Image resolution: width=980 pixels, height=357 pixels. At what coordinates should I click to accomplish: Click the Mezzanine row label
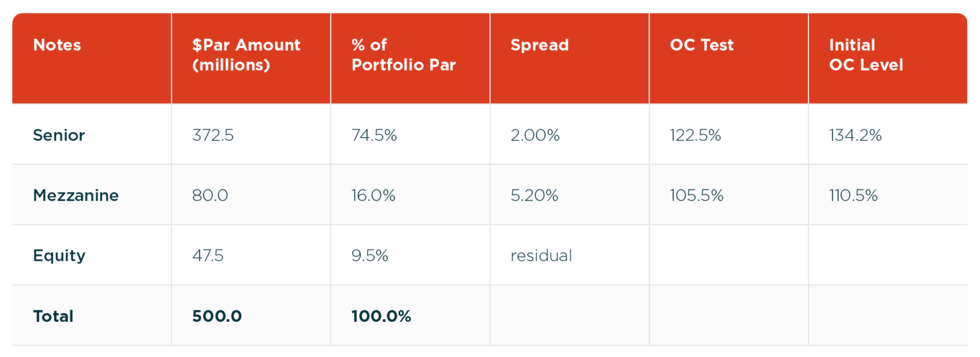(x=75, y=195)
